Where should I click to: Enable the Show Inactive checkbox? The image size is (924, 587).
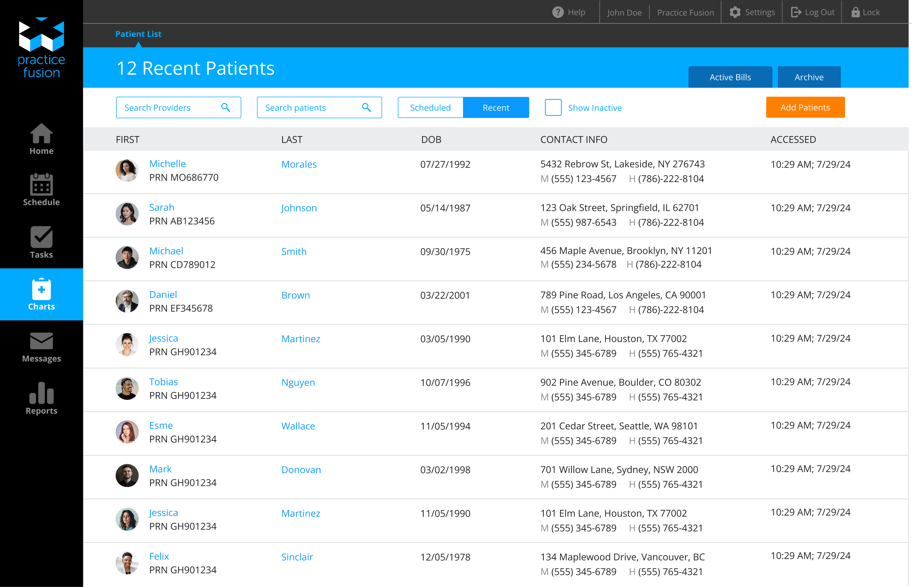[553, 108]
